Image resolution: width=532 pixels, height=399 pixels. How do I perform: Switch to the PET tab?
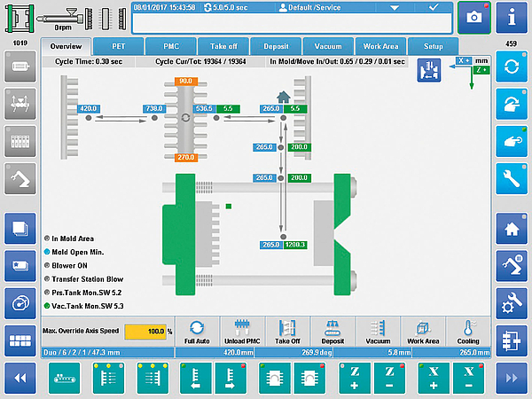(117, 46)
